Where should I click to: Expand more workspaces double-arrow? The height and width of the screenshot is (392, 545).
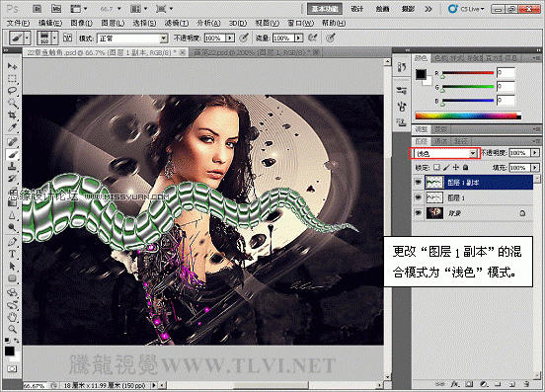coord(428,9)
